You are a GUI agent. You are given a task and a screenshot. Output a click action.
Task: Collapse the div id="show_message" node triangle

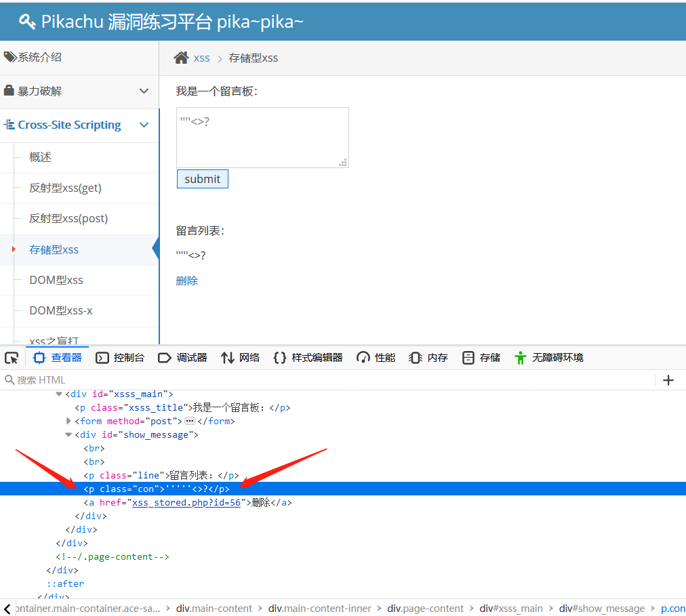(68, 435)
